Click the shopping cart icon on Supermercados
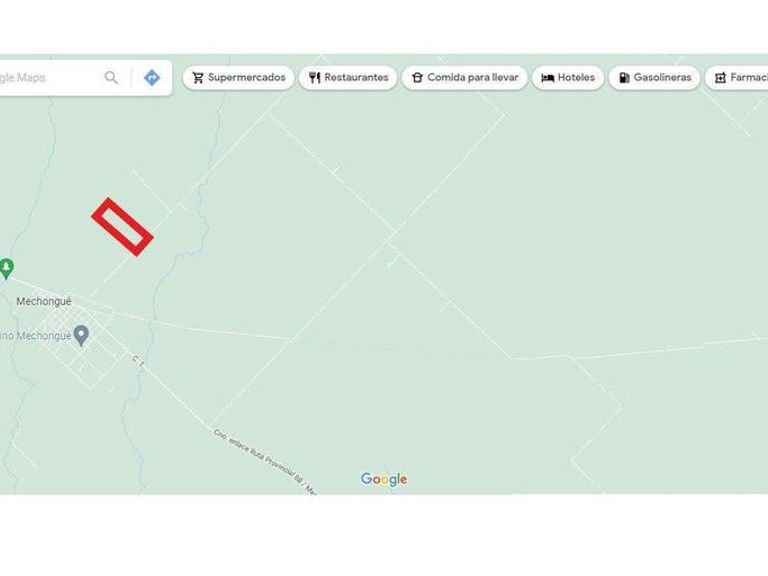The height and width of the screenshot is (576, 768). click(198, 78)
